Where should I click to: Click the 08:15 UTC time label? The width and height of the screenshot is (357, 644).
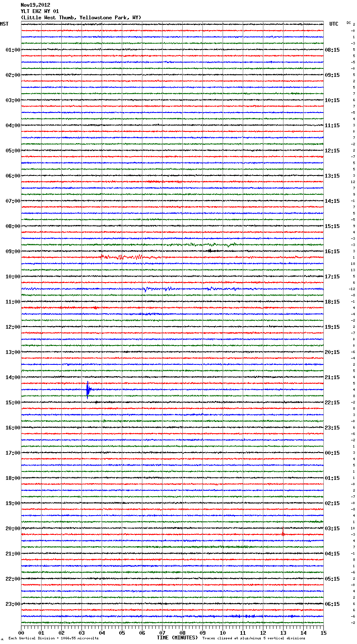click(x=332, y=50)
